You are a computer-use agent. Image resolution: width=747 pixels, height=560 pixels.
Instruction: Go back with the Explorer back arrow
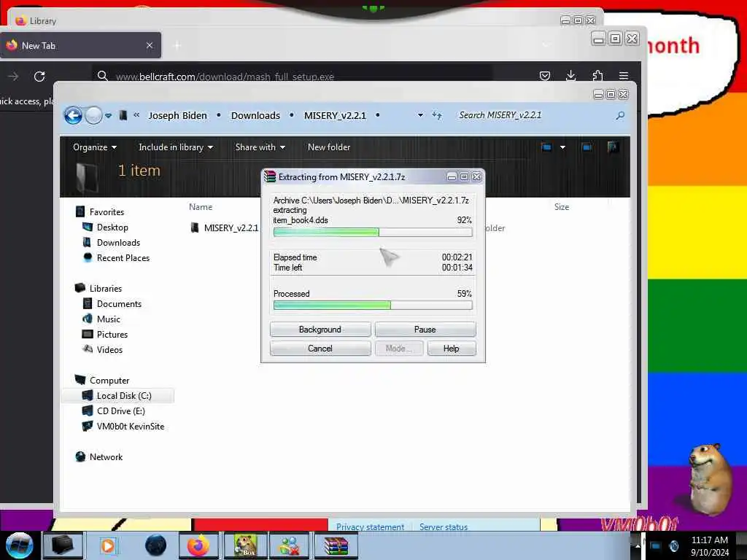coord(73,115)
